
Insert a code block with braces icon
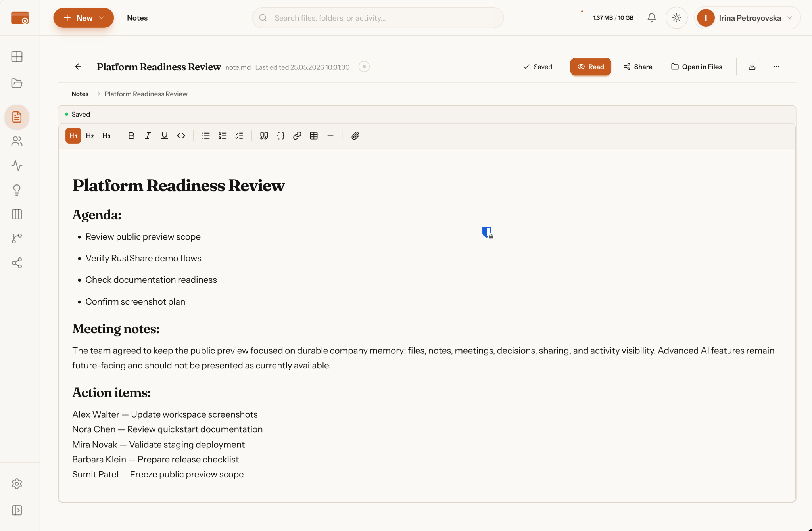click(x=280, y=136)
